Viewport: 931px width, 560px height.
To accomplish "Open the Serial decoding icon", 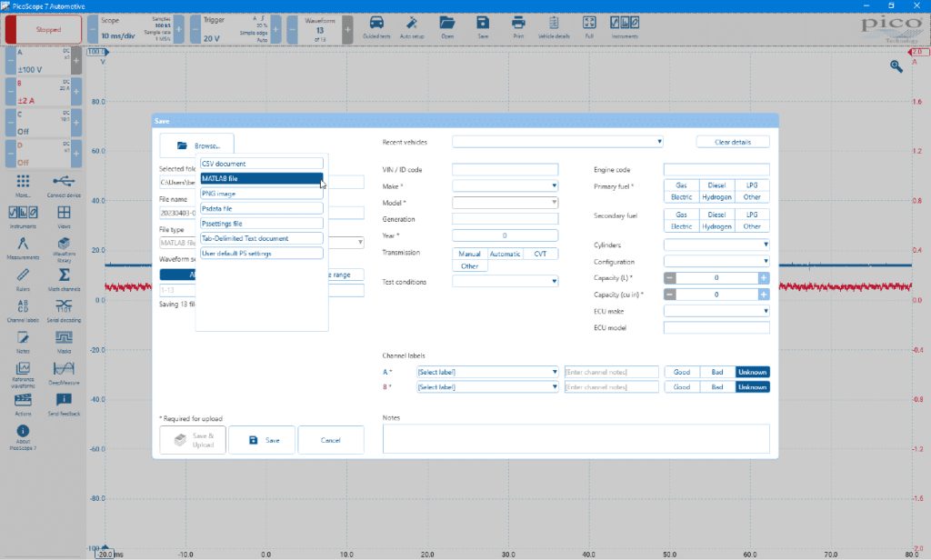I will [64, 305].
